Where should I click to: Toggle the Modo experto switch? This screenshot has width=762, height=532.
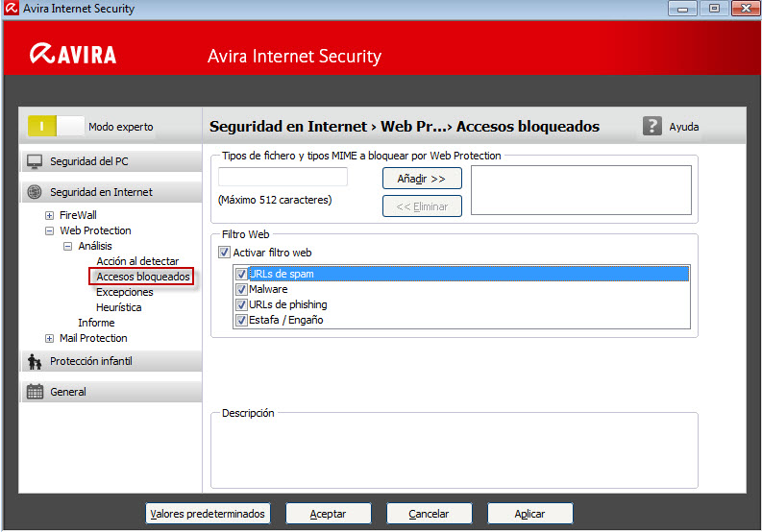[x=56, y=127]
